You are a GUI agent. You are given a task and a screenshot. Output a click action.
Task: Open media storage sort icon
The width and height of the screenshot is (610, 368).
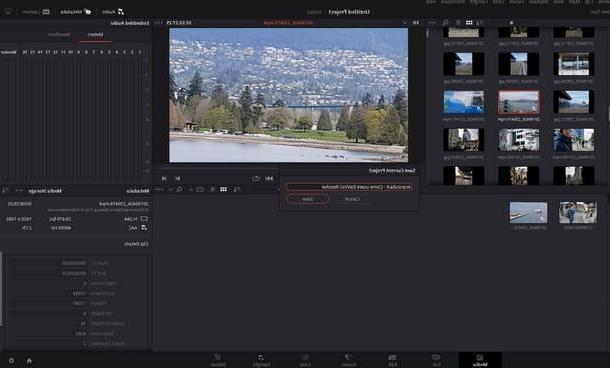tap(479, 23)
